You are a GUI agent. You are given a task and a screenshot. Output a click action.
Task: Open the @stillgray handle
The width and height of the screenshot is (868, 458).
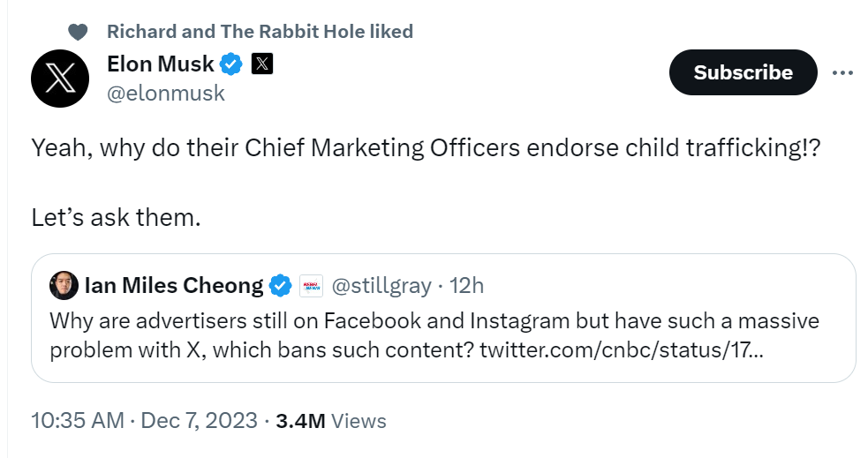point(381,286)
